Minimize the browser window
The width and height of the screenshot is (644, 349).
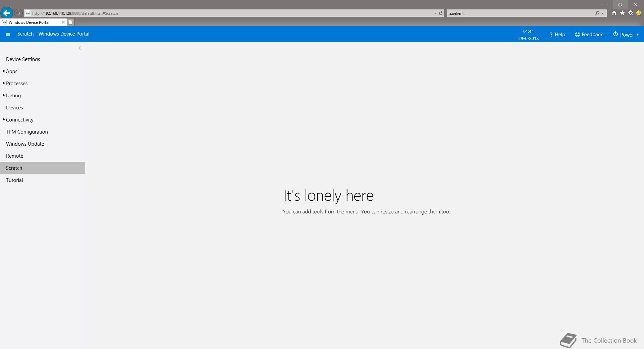(x=605, y=5)
